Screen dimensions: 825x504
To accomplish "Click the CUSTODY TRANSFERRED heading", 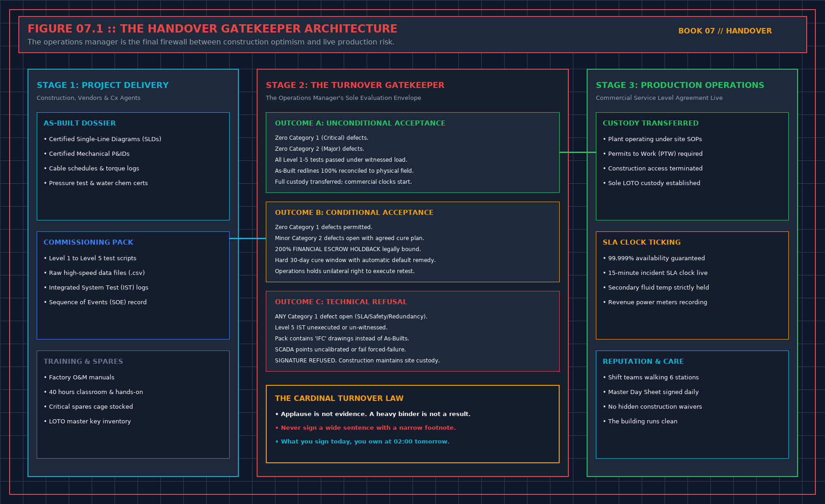I will [651, 123].
